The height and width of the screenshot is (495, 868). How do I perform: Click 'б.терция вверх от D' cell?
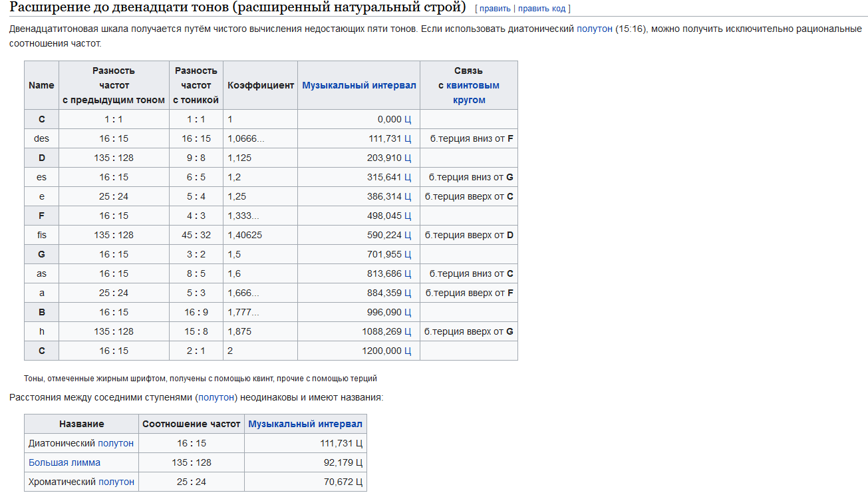(469, 235)
